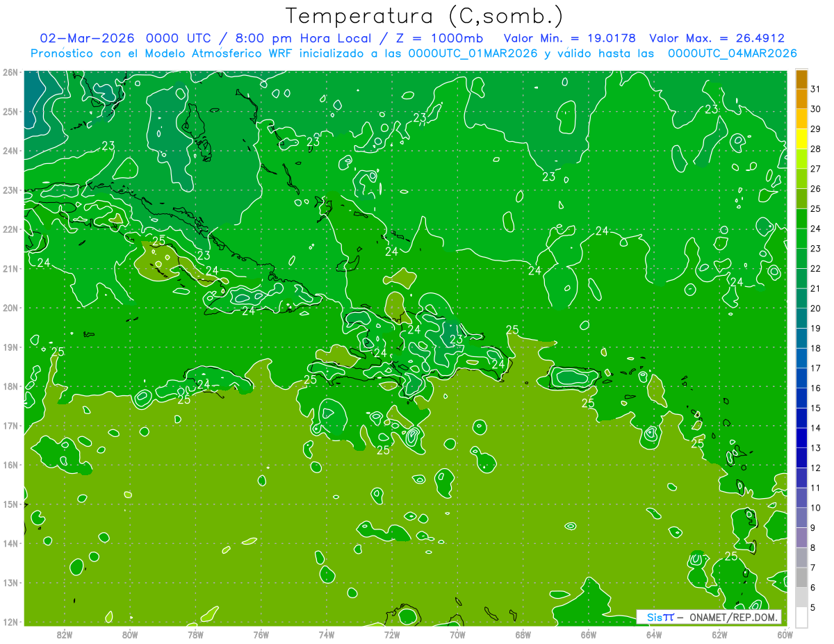Click the latitude label "16N"
The height and width of the screenshot is (644, 834).
[x=10, y=465]
